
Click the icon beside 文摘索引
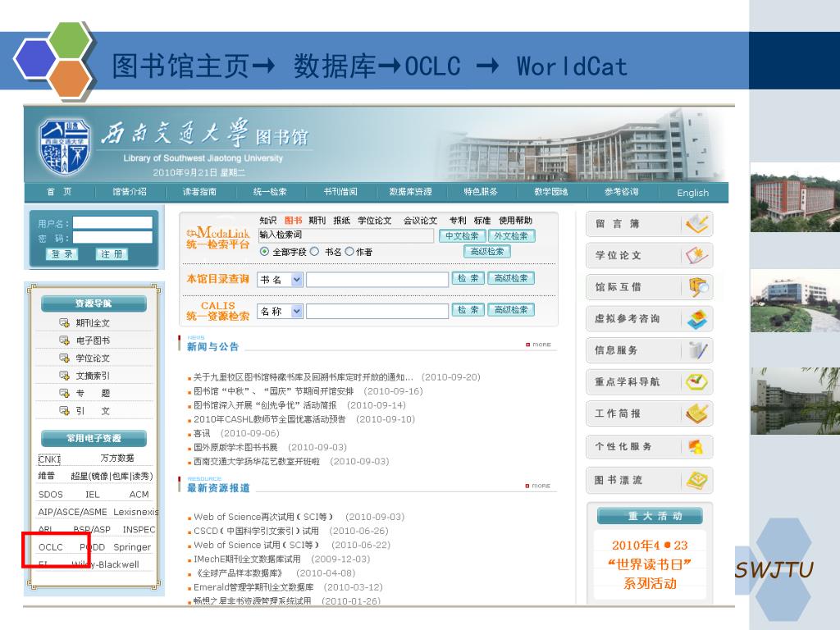coord(64,376)
